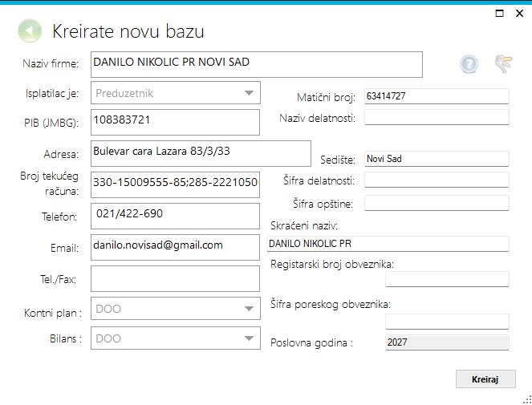The height and width of the screenshot is (405, 532).
Task: Click the green back arrow icon
Action: (x=30, y=30)
